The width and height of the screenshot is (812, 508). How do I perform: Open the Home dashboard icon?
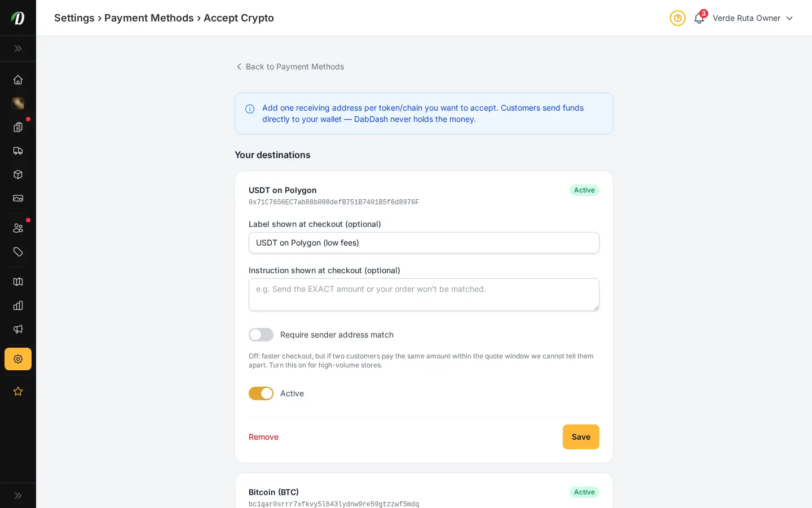tap(18, 80)
